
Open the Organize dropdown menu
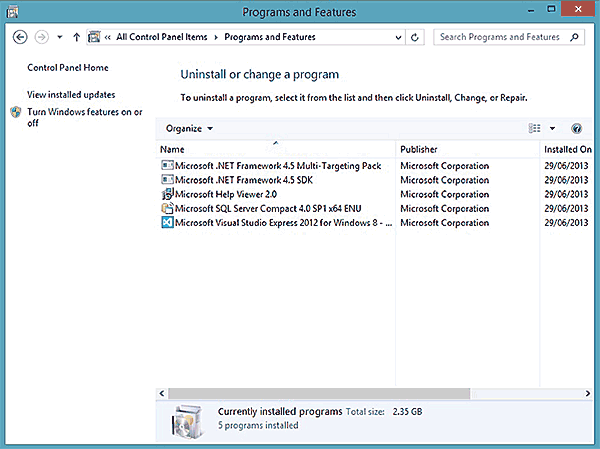[x=189, y=129]
